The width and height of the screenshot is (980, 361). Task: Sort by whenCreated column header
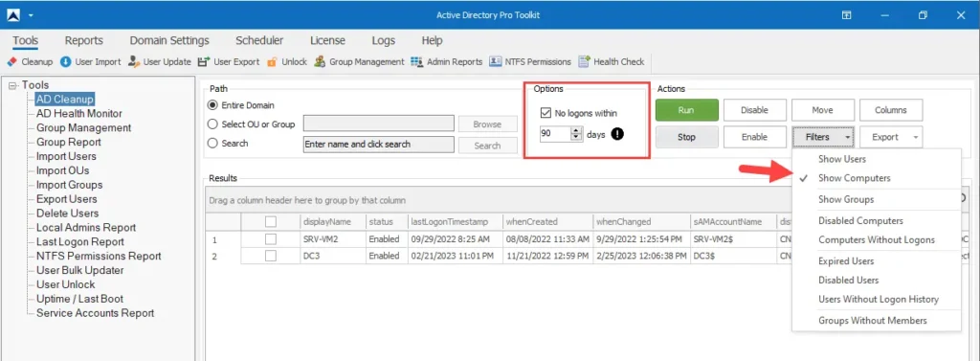tap(547, 221)
